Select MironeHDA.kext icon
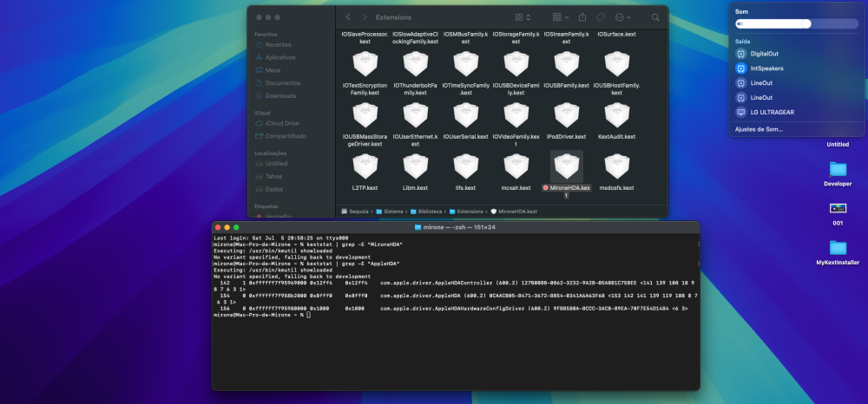The image size is (868, 404). point(566,166)
